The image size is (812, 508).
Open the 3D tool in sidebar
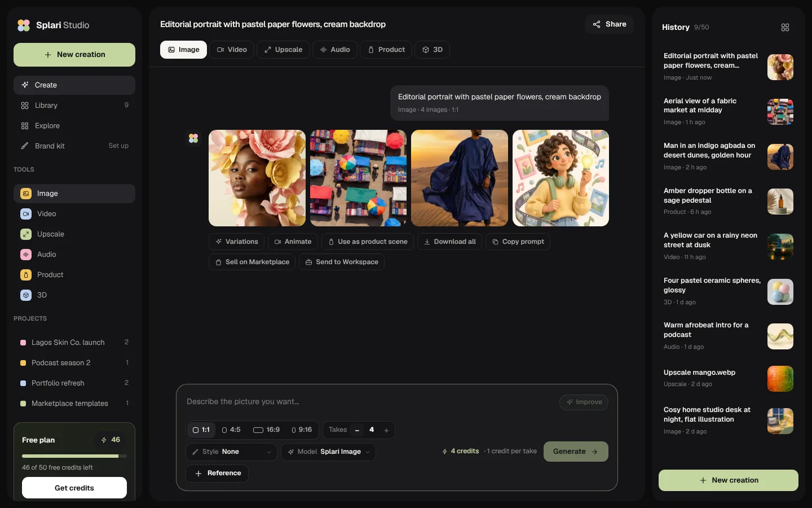point(74,295)
